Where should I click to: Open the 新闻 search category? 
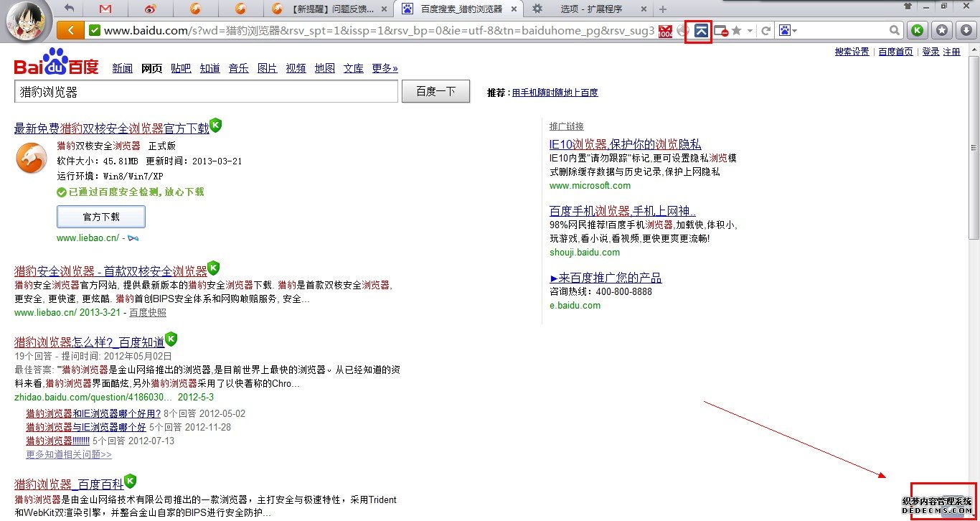click(x=123, y=68)
